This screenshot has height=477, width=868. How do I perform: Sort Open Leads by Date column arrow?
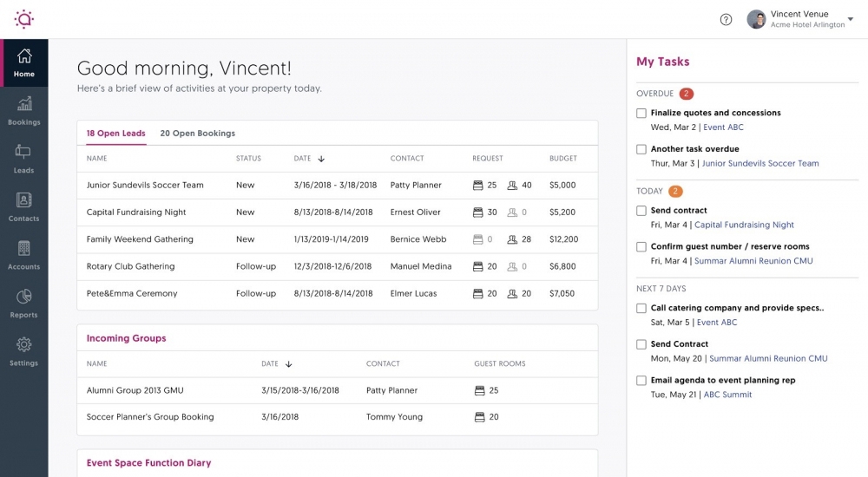tap(321, 159)
